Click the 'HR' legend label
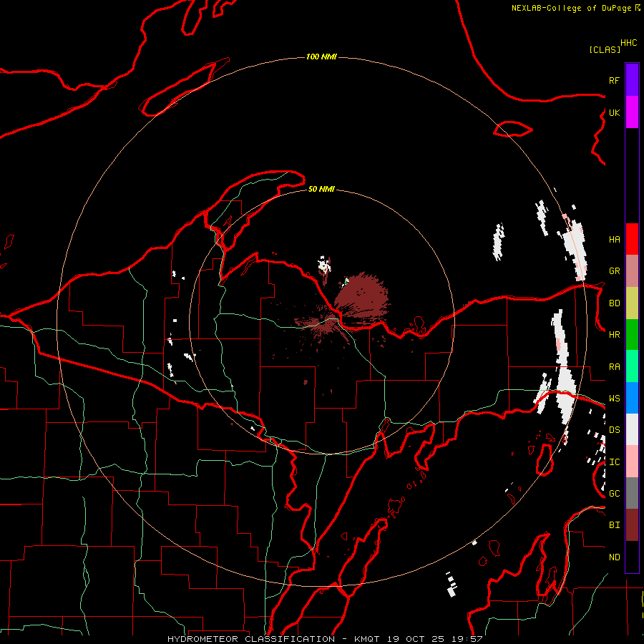The width and height of the screenshot is (644, 644). pos(614,335)
